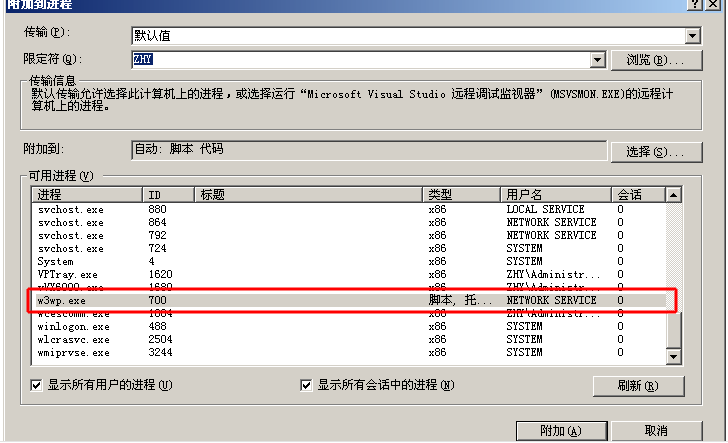Sort by 进程 column header

click(x=88, y=194)
